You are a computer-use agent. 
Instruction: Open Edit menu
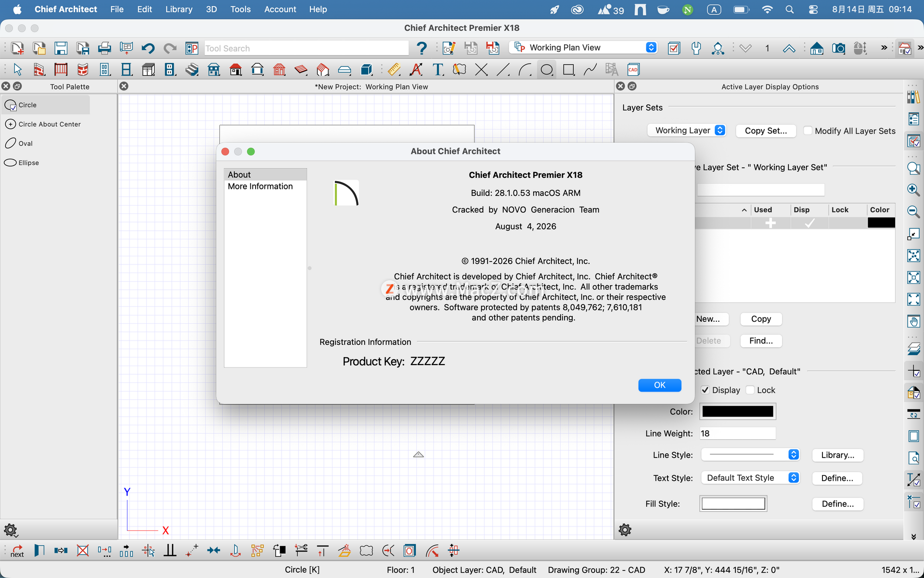(x=144, y=9)
